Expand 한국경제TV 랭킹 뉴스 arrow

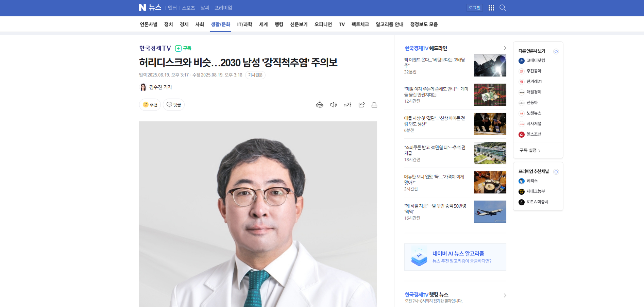pos(505,295)
